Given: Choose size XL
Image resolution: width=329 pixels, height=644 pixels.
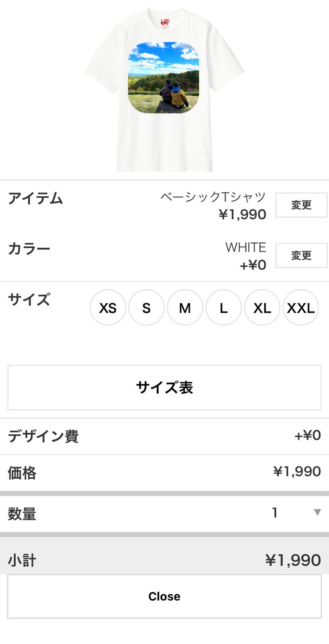Looking at the screenshot, I should (x=262, y=308).
